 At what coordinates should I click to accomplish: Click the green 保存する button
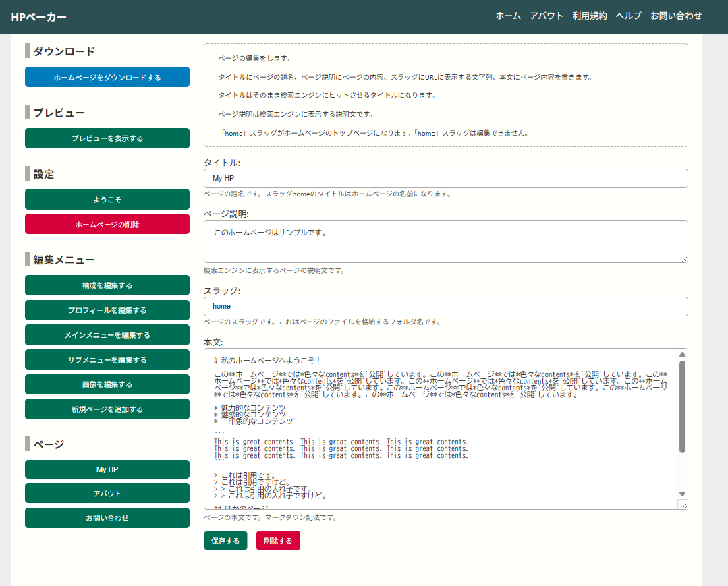(x=225, y=541)
